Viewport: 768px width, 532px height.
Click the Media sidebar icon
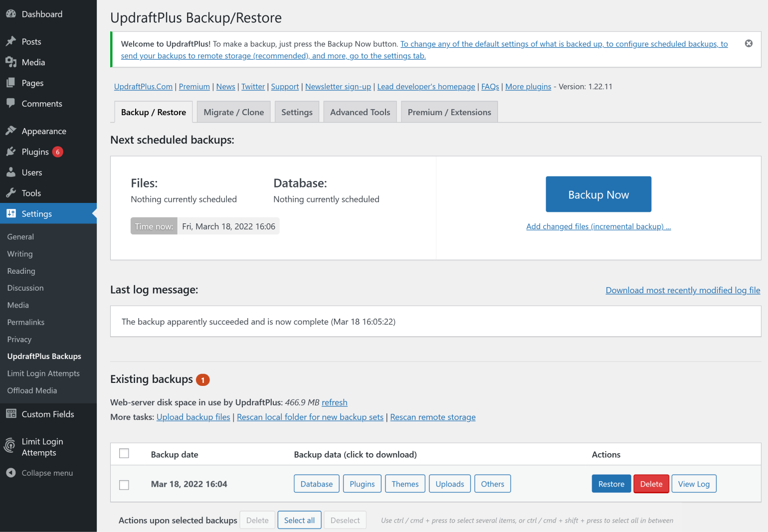tap(11, 62)
